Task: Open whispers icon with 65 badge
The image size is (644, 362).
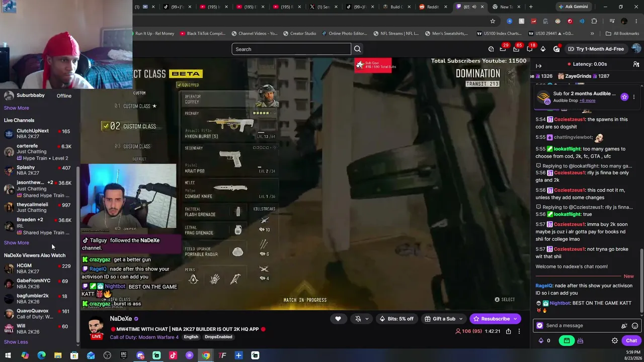Action: [x=517, y=48]
